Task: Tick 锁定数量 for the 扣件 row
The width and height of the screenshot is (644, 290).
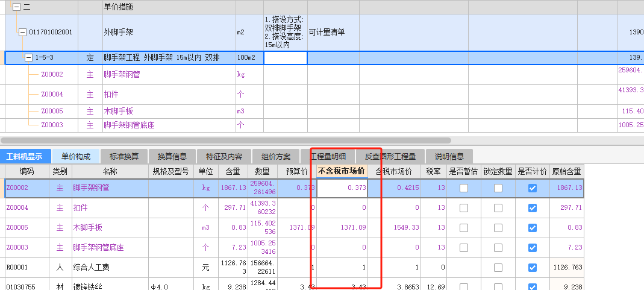Action: click(x=498, y=208)
